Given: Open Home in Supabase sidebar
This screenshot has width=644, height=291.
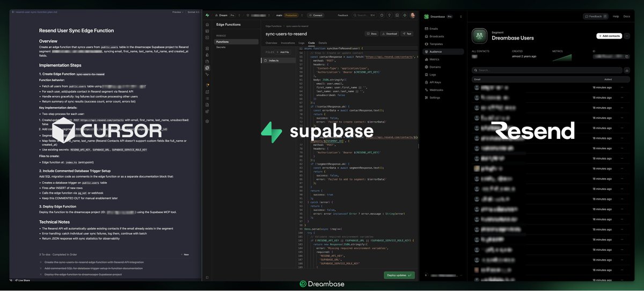Looking at the screenshot, I should click(207, 25).
